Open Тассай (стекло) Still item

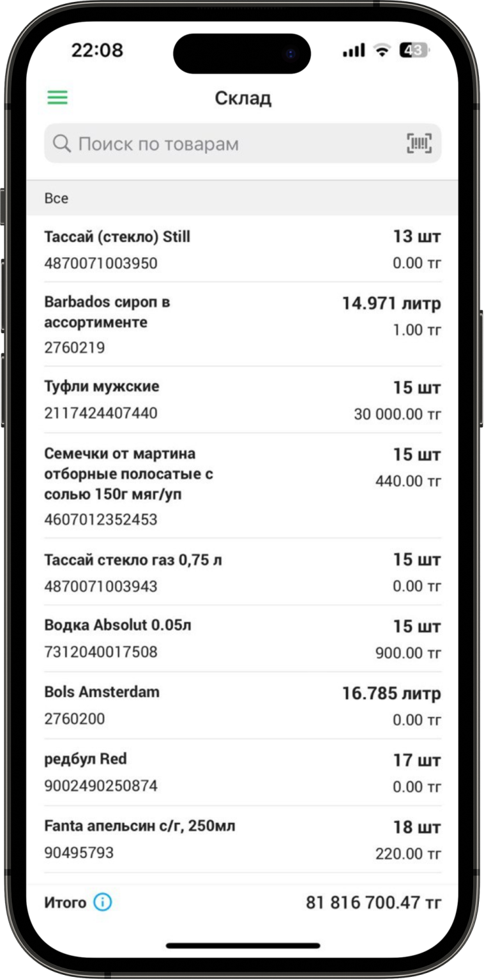pos(242,250)
